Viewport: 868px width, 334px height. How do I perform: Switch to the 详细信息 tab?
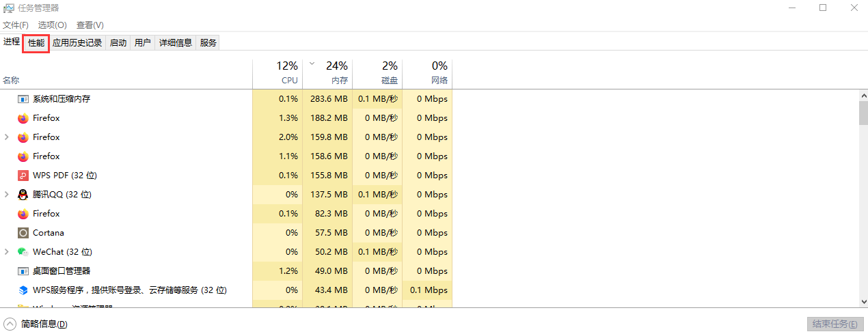(x=176, y=43)
